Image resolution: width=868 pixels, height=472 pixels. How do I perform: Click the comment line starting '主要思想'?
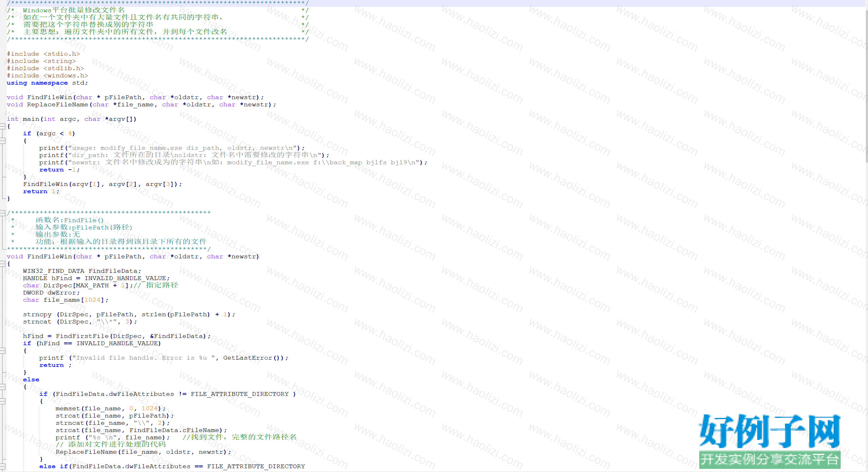click(125, 32)
